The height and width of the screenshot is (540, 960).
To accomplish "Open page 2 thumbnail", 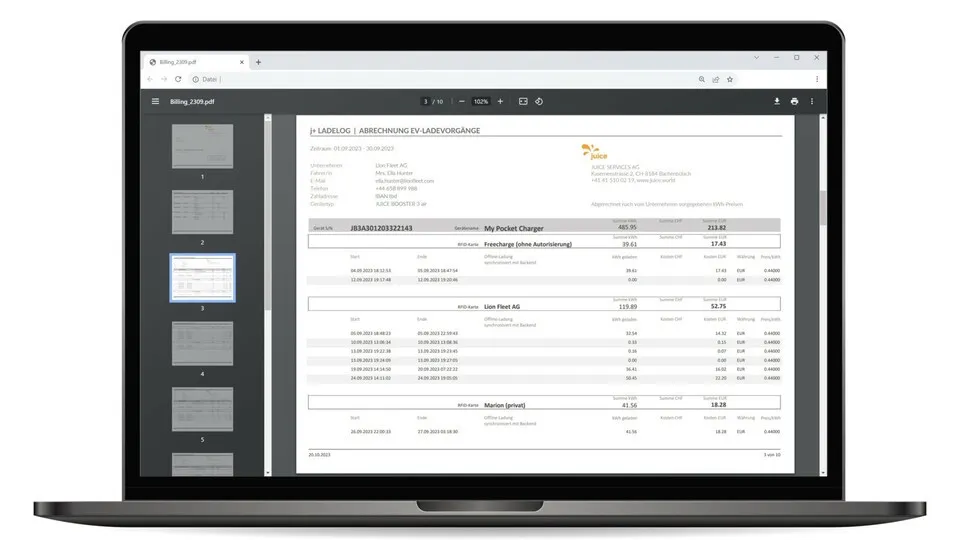I will tap(203, 212).
